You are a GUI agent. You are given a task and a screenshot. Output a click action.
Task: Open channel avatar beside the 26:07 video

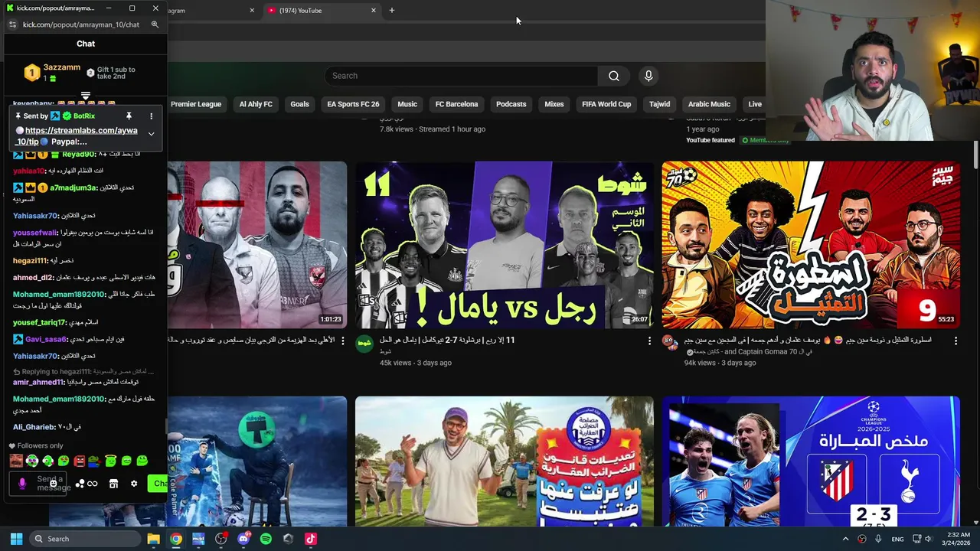364,342
